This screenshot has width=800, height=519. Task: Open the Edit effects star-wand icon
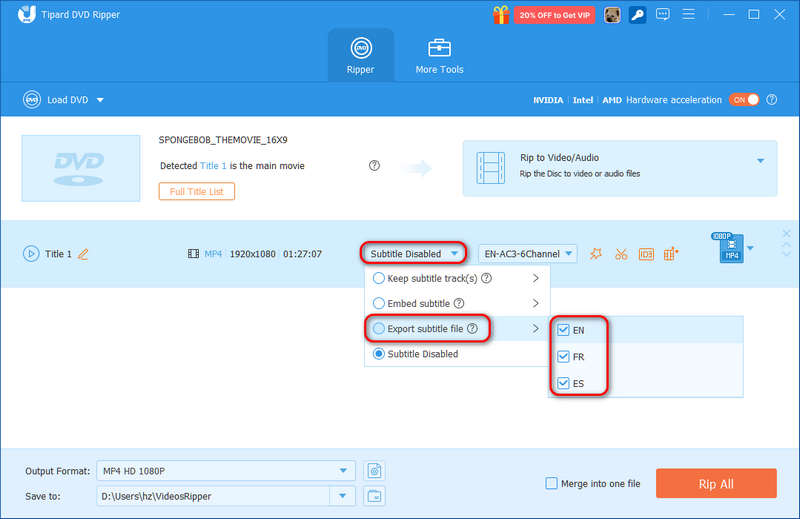point(595,254)
